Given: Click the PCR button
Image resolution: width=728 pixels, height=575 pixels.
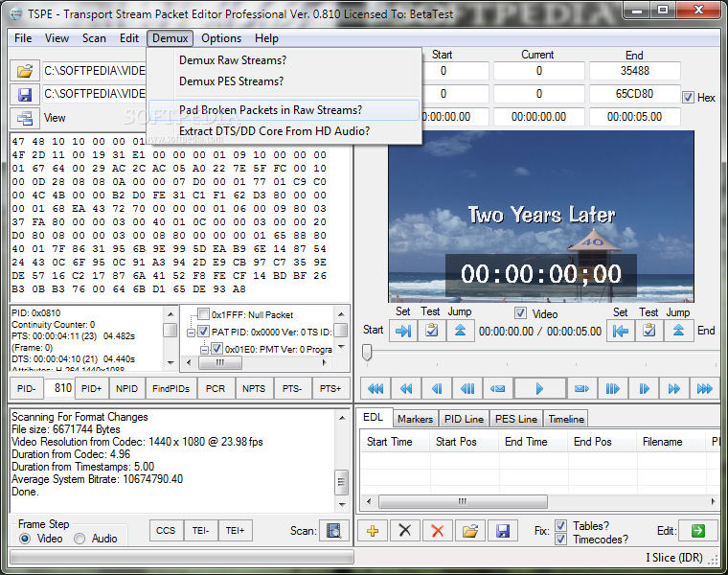Looking at the screenshot, I should 216,388.
